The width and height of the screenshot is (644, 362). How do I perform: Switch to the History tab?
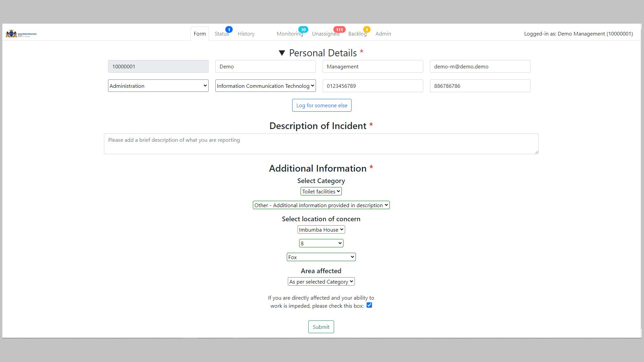(246, 34)
